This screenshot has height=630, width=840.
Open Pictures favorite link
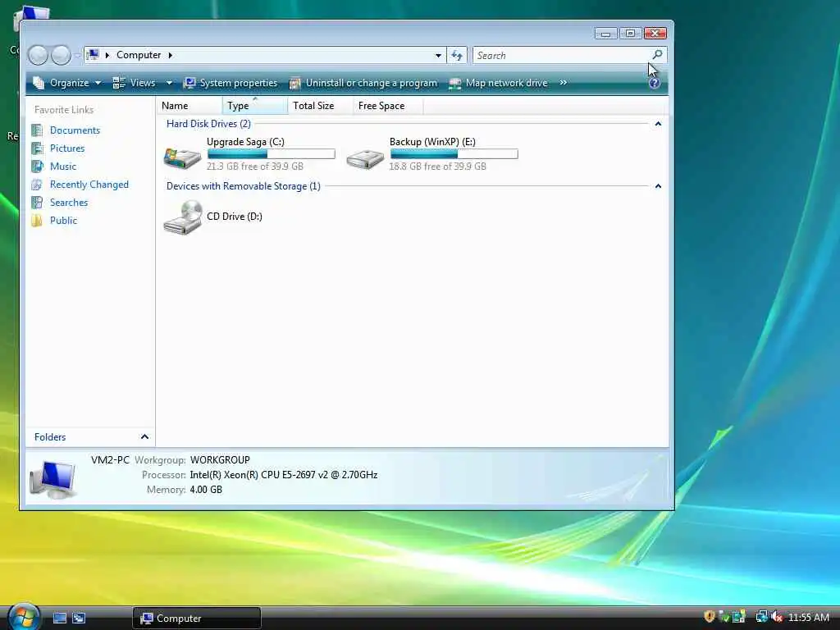(67, 148)
